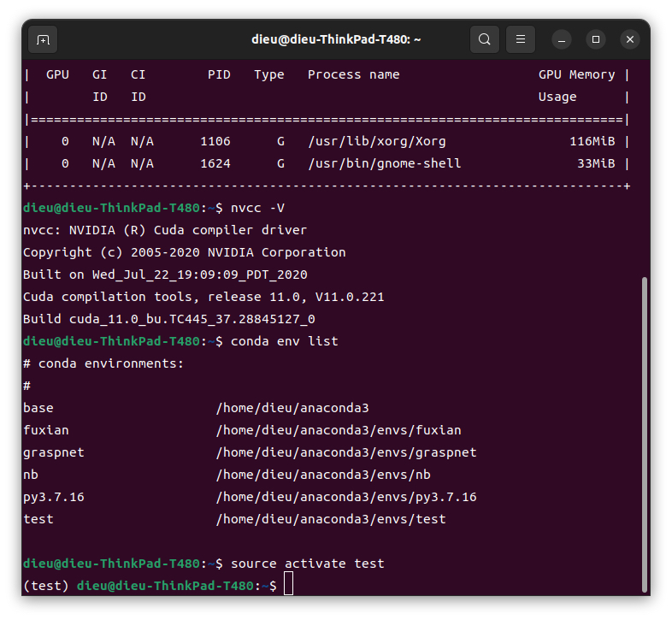The height and width of the screenshot is (620, 672).
Task: Click the /usr/bin/gnome-shell process entry
Action: pos(385,164)
